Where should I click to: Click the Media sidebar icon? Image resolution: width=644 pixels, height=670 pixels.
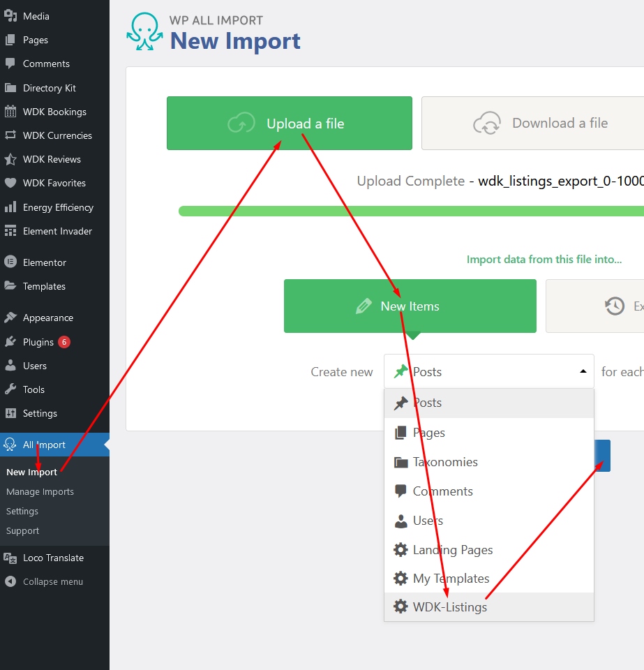(x=10, y=16)
